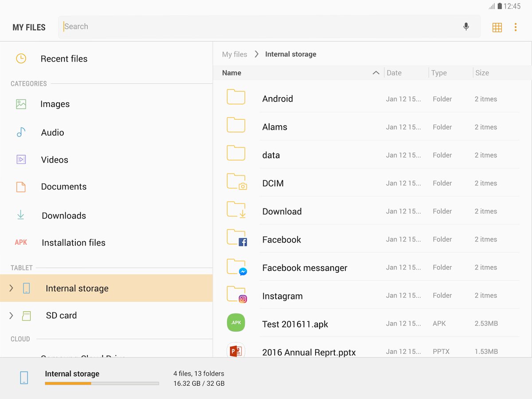Select the Installation files category
Viewport: 532px width, 399px height.
73,243
